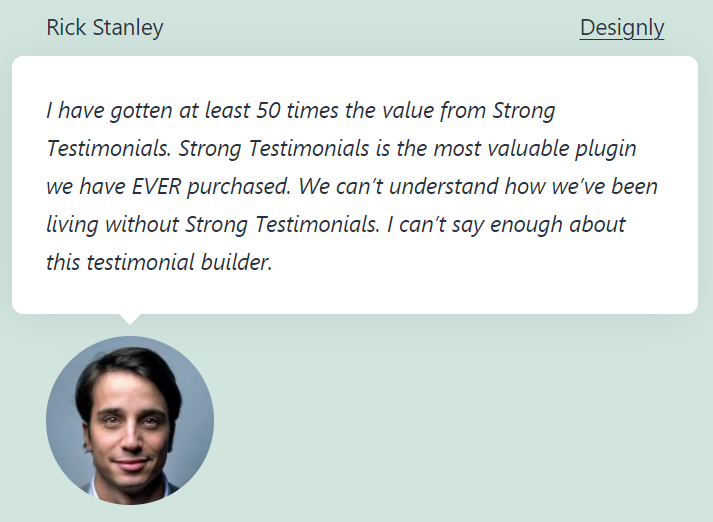
Task: Click 'enough about' in the fourth line
Action: (x=558, y=225)
